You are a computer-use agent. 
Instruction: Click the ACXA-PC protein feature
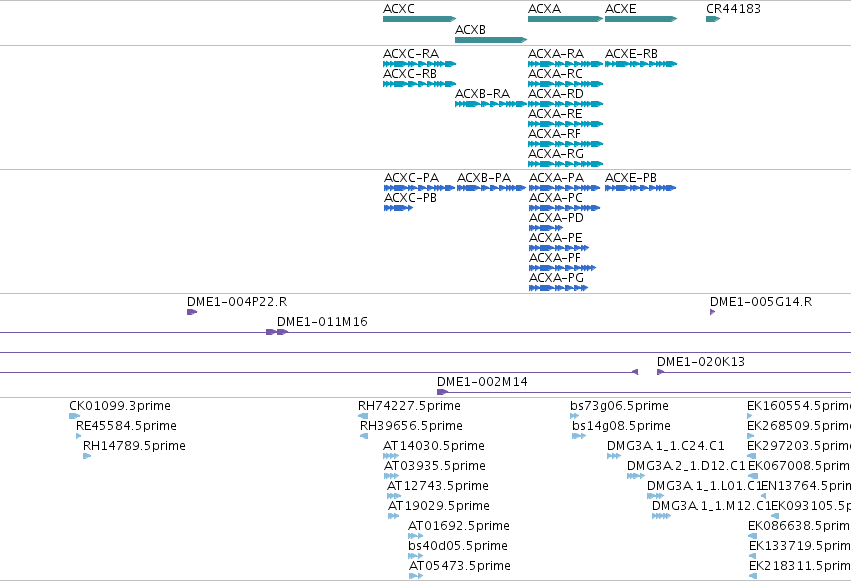click(x=564, y=208)
